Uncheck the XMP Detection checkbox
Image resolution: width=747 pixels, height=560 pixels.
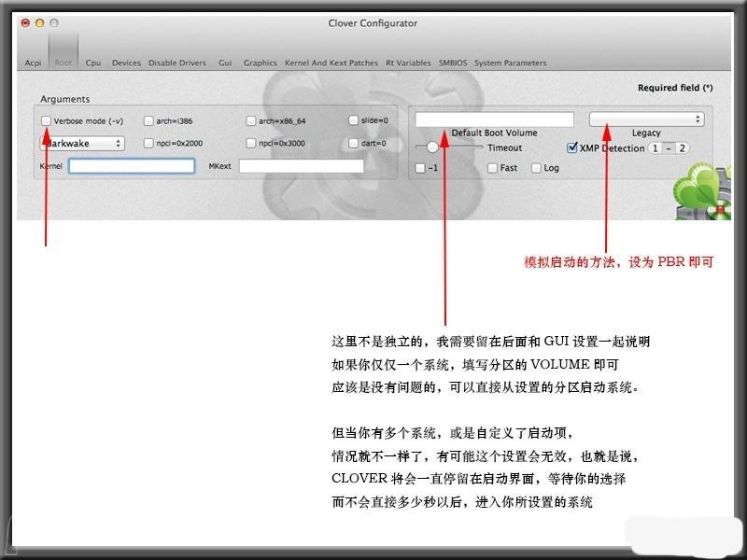[572, 147]
